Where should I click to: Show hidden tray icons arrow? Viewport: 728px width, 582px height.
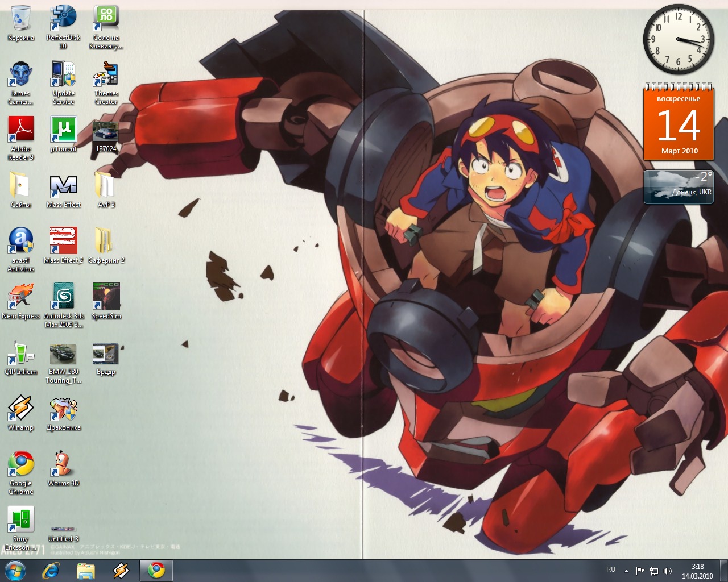(626, 571)
